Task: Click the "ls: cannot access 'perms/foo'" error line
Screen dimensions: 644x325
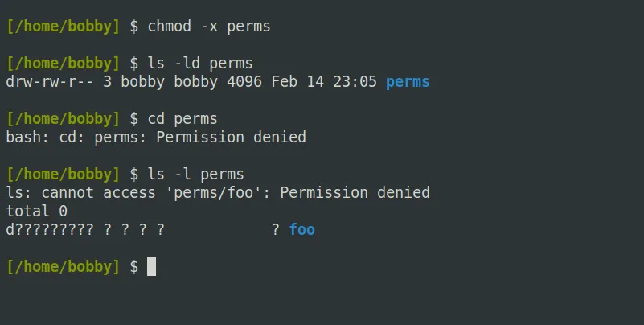Action: [218, 193]
